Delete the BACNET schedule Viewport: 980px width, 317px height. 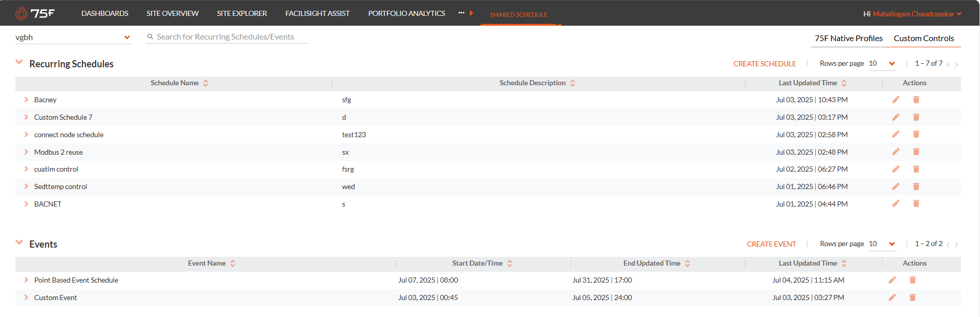(x=916, y=203)
